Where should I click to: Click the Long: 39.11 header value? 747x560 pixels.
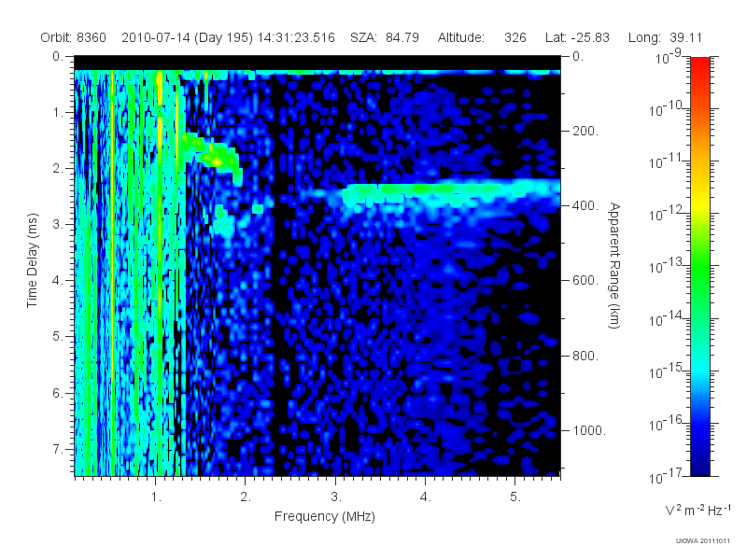point(665,37)
